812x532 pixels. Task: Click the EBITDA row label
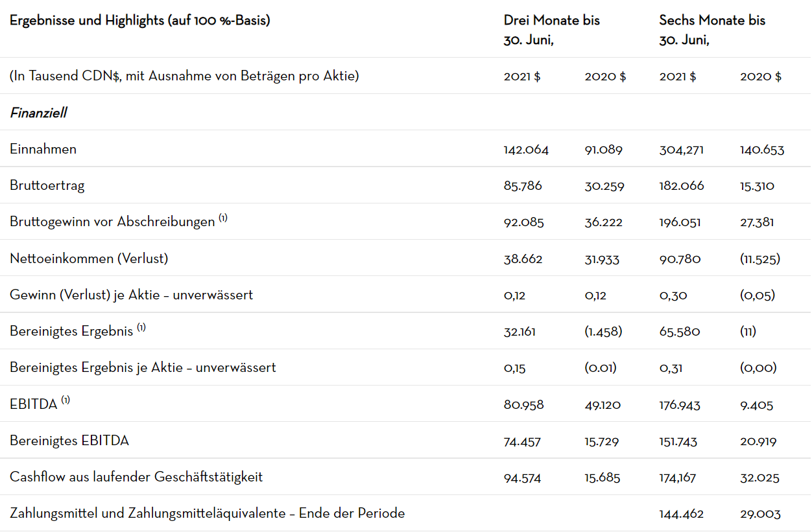[x=33, y=405]
